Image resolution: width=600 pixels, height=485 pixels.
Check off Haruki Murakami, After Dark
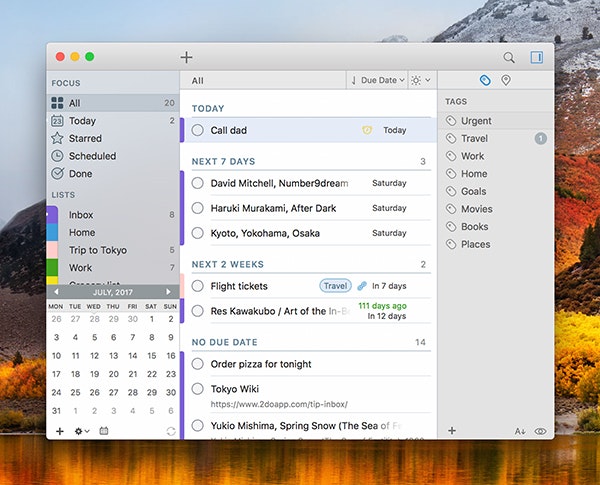click(197, 208)
